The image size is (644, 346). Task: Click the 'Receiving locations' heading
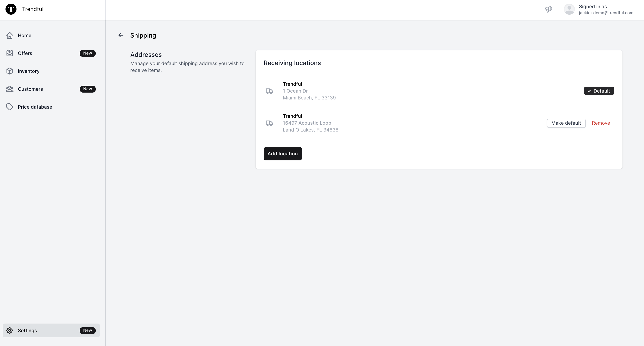[292, 63]
